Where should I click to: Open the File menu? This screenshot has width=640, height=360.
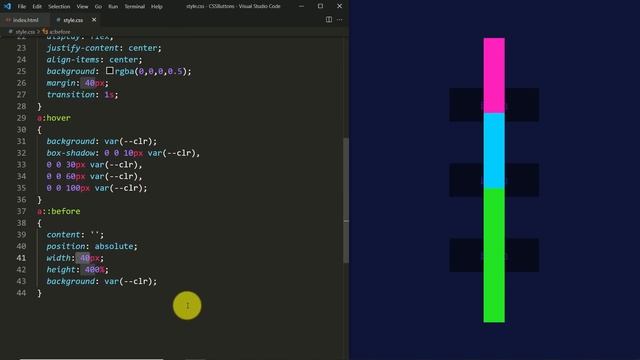[22, 7]
